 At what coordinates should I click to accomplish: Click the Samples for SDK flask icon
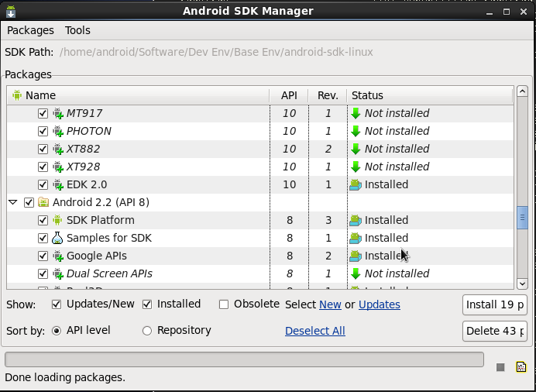pyautogui.click(x=58, y=238)
